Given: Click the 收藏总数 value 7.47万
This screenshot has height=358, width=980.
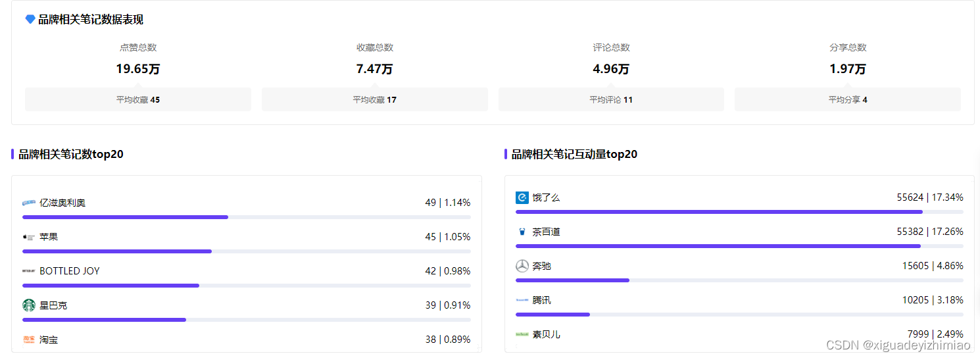Looking at the screenshot, I should (x=375, y=69).
